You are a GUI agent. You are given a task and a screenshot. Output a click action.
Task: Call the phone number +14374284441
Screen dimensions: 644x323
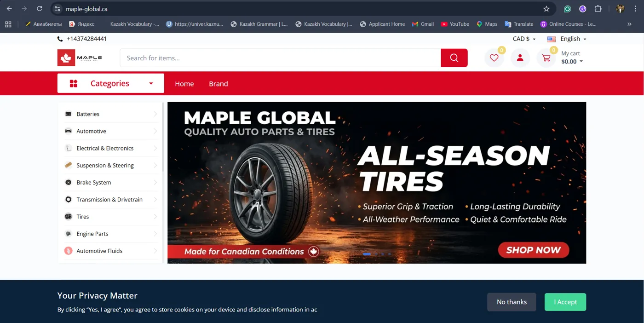pos(86,39)
